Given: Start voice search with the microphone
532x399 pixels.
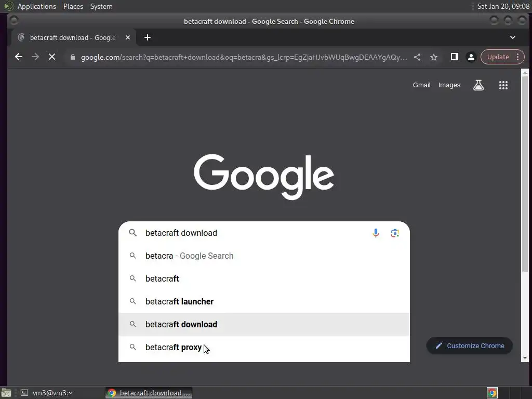Looking at the screenshot, I should point(376,233).
